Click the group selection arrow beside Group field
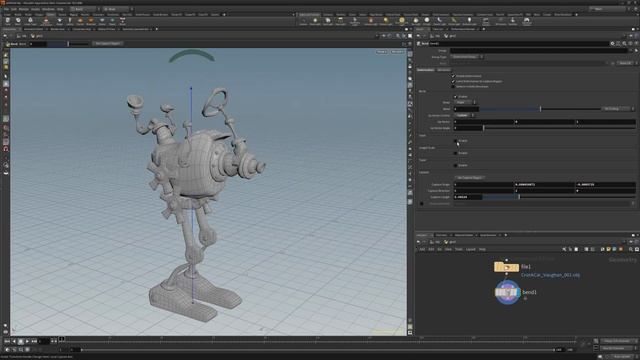The image size is (640, 360). pos(636,51)
